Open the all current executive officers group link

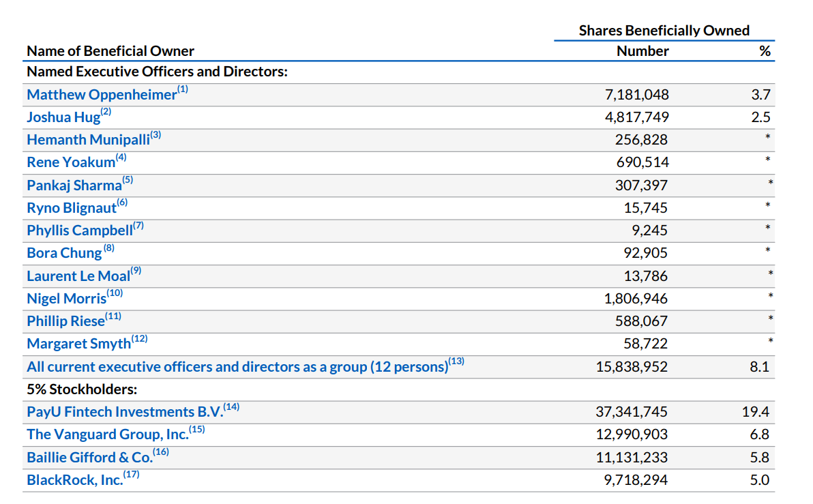[x=237, y=367]
